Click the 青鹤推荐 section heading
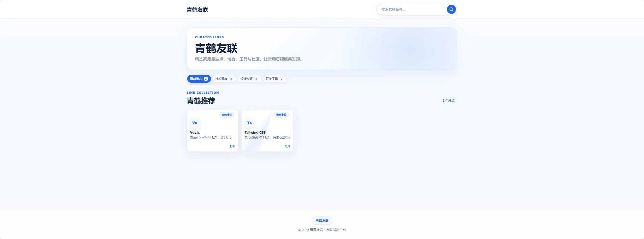The image size is (644, 239). tap(201, 101)
